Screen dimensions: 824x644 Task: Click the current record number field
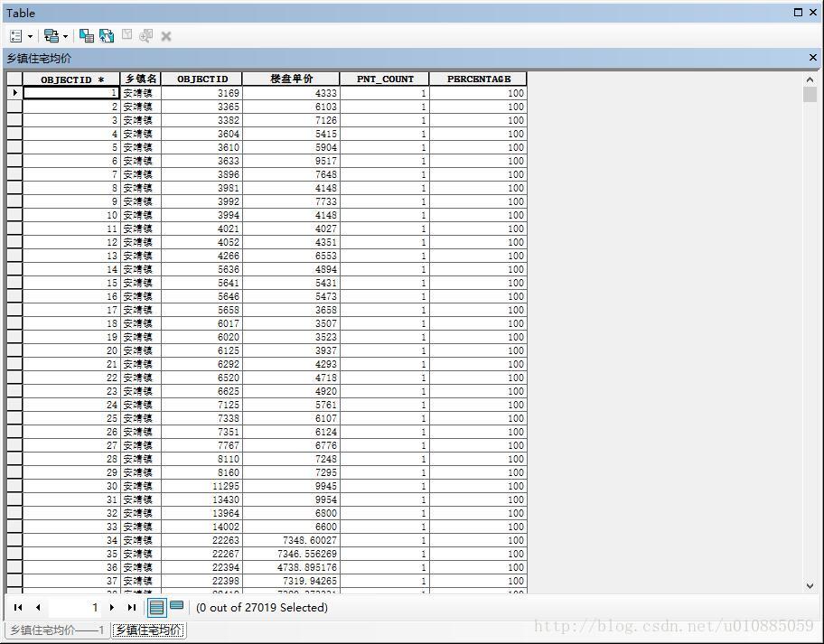(x=75, y=607)
